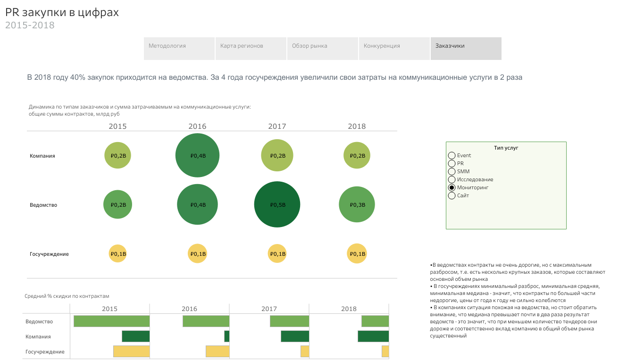The height and width of the screenshot is (362, 644).
Task: Click Компания 2015 bubble
Action: coord(117,155)
